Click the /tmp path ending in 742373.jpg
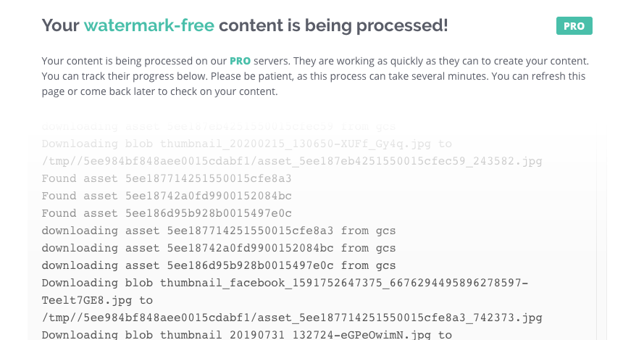 [292, 318]
